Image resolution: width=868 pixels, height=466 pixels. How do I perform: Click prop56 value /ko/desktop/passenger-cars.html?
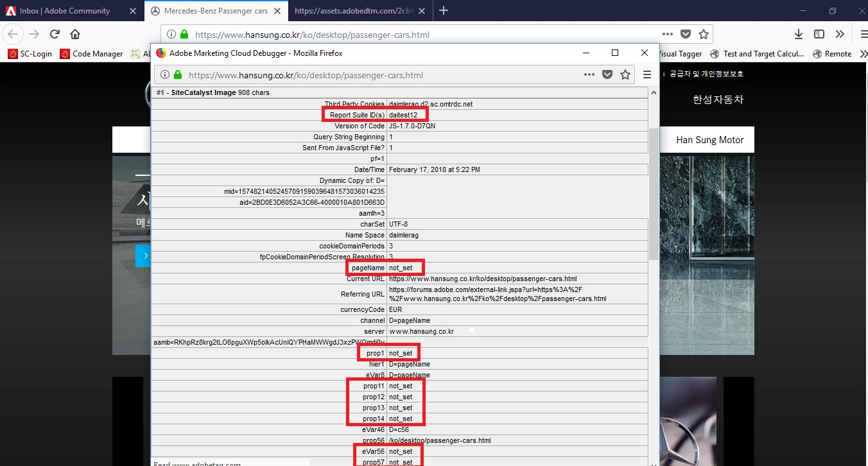pos(440,440)
